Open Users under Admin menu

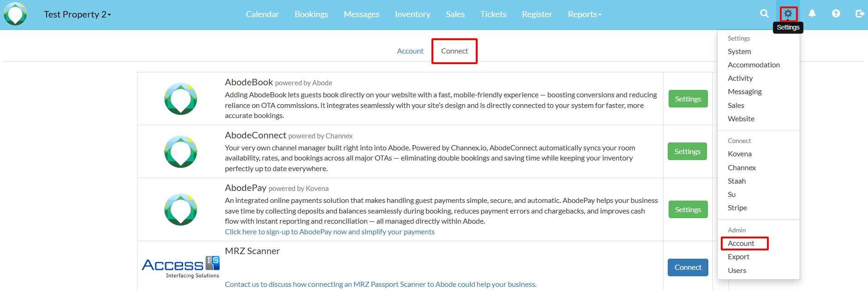[x=737, y=271]
